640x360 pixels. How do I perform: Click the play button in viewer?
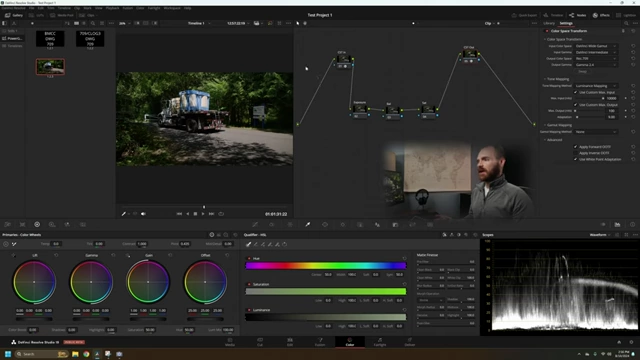(203, 214)
